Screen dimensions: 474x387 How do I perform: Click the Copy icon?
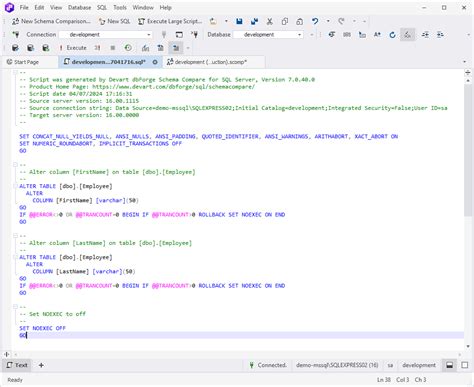pyautogui.click(x=285, y=21)
